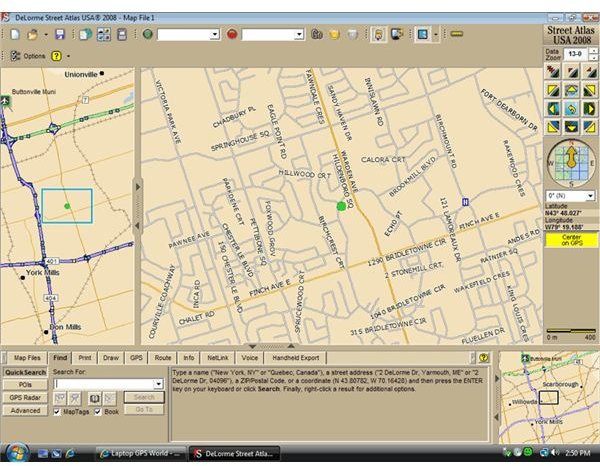This screenshot has width=600, height=466.
Task: Pan map east with right arrow button
Action: point(589,109)
